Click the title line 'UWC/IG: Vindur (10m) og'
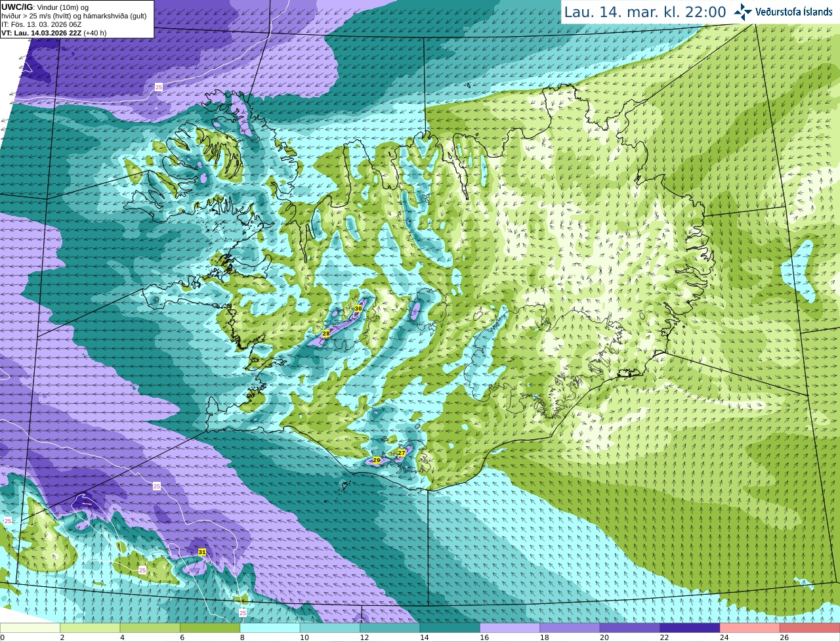This screenshot has width=840, height=642. (x=45, y=7)
